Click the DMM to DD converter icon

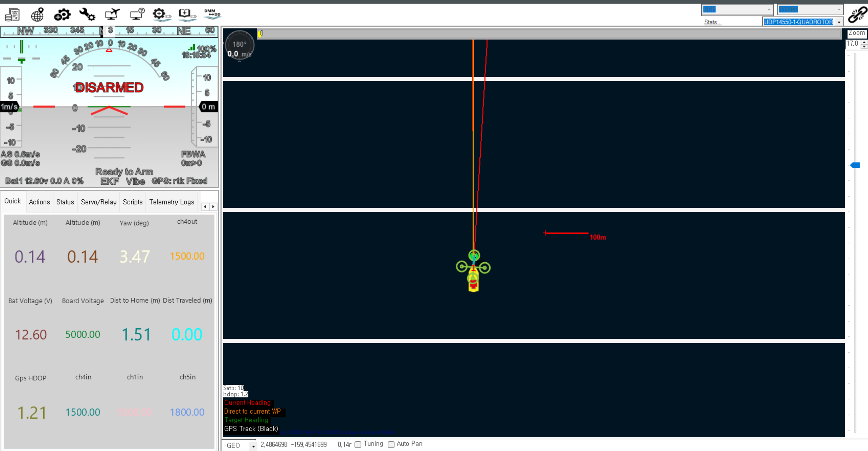pyautogui.click(x=212, y=14)
